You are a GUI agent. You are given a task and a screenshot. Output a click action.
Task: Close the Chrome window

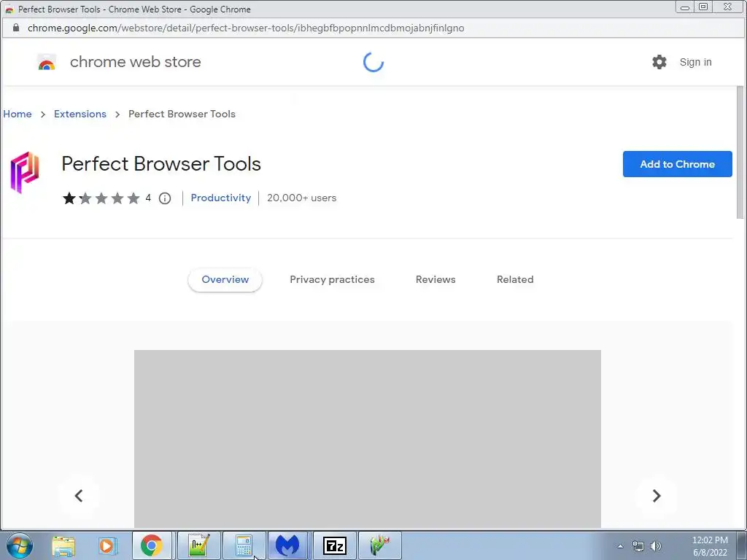click(727, 7)
